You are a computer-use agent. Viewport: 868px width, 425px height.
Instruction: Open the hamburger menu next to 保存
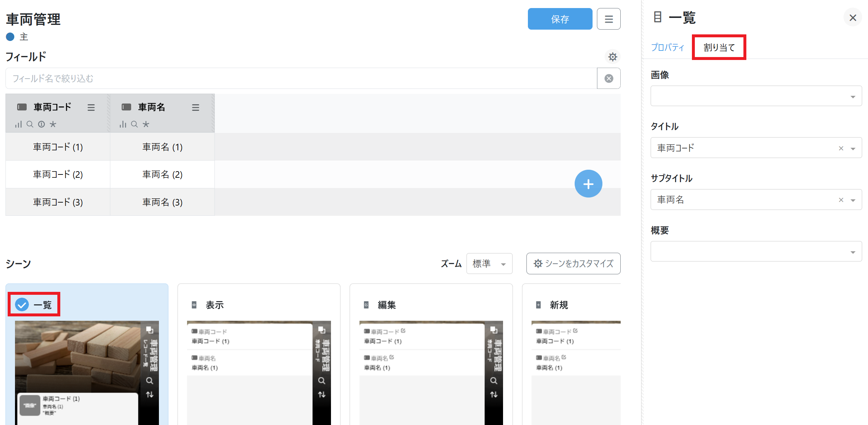[x=609, y=19]
